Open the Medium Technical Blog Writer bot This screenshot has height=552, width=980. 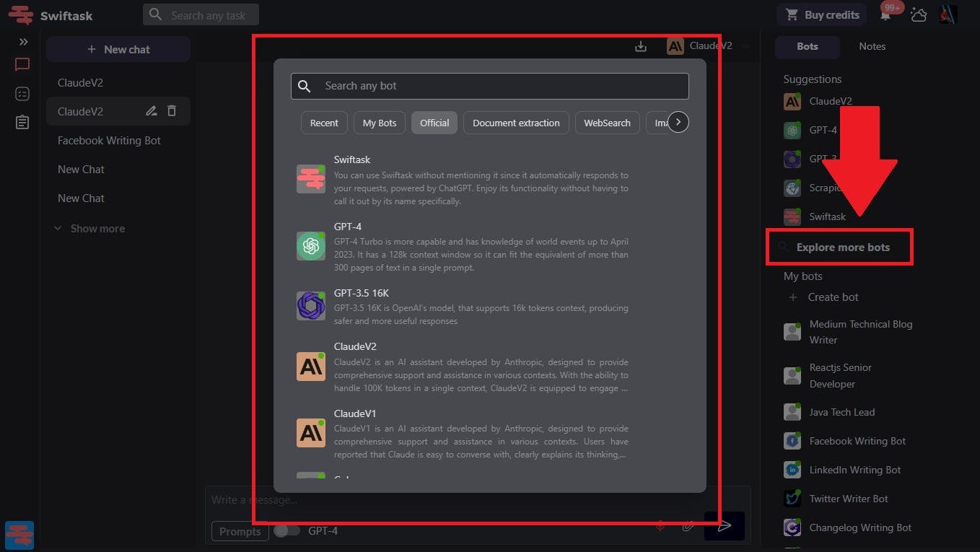click(849, 332)
